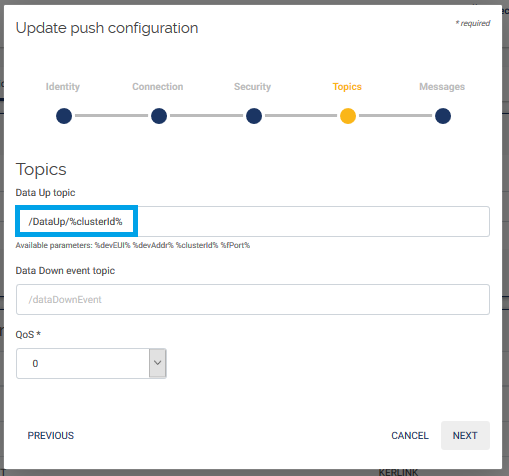
Task: Click the Update push configuration title
Action: 107,28
